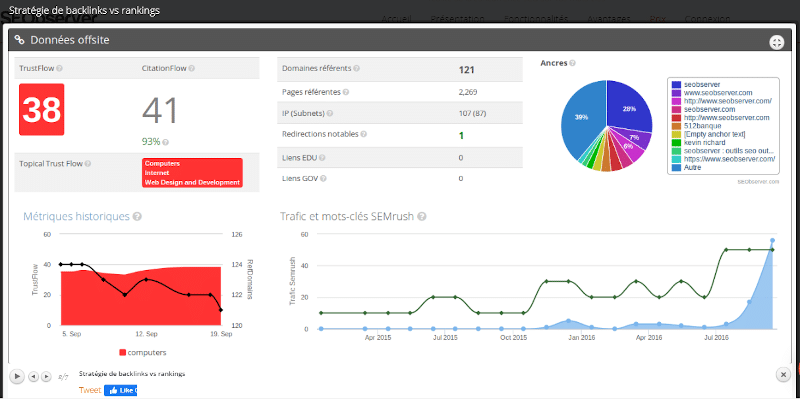Toggle 'https://www.seobserver.com/' legend entry
Screen dimensions: 800x399
point(724,159)
